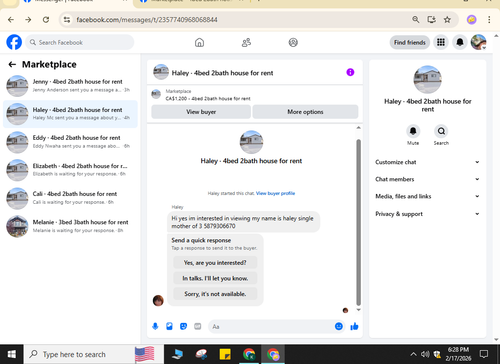Open the taskbar volume control

pyautogui.click(x=425, y=354)
